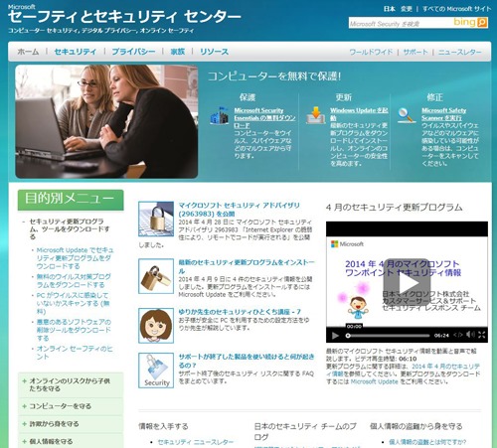The width and height of the screenshot is (497, 448).
Task: Click the Microsoft Safety Scanner link
Action: point(443,114)
